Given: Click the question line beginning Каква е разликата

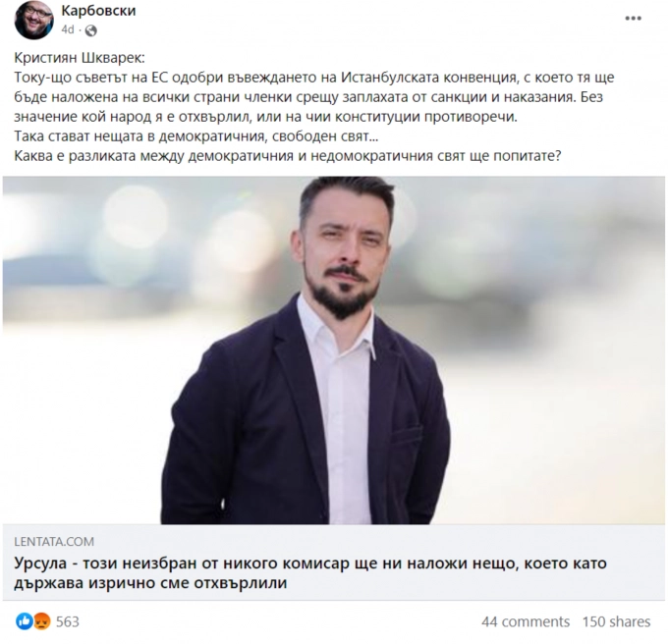Looking at the screenshot, I should pos(288,156).
